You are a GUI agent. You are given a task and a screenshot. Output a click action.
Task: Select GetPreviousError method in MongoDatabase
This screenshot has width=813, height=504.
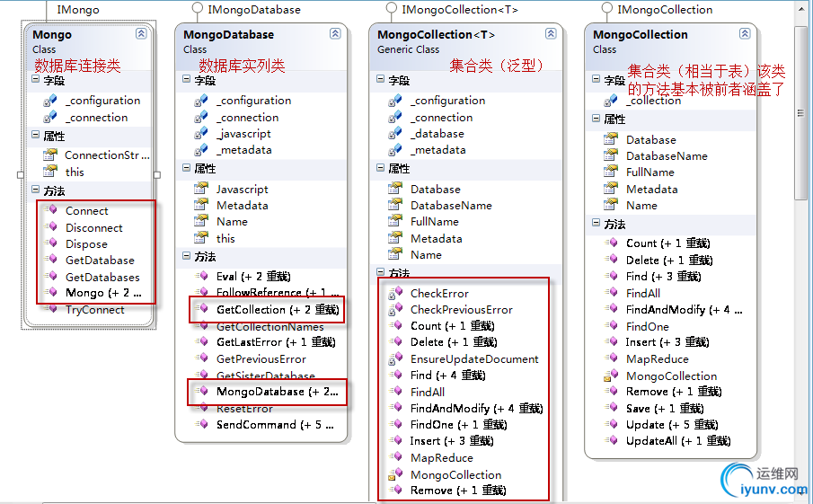pos(261,358)
